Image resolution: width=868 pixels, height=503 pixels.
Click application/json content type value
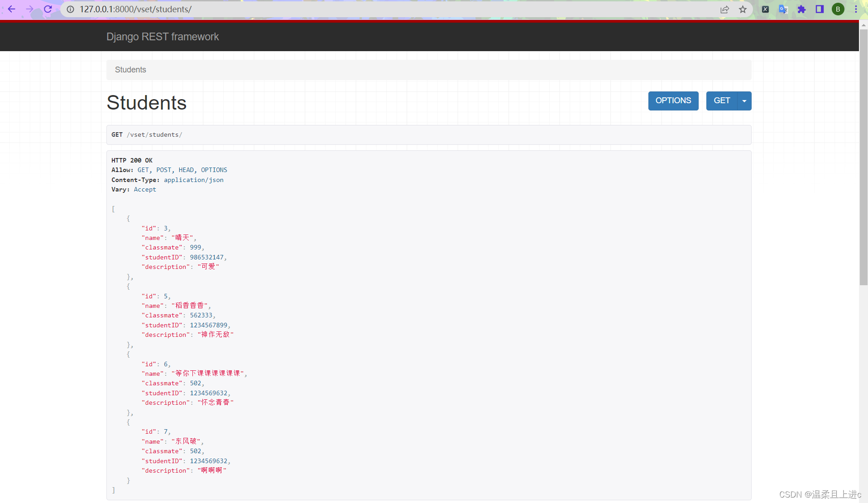point(194,180)
